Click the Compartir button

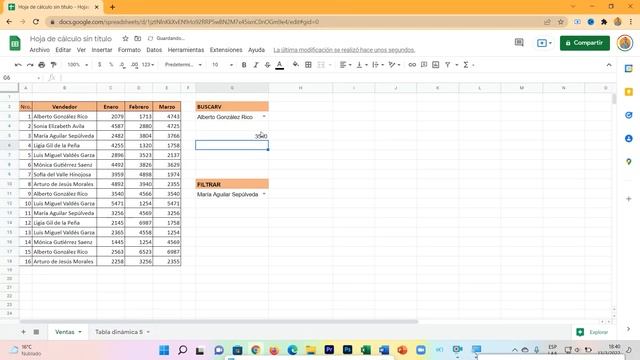pos(584,43)
